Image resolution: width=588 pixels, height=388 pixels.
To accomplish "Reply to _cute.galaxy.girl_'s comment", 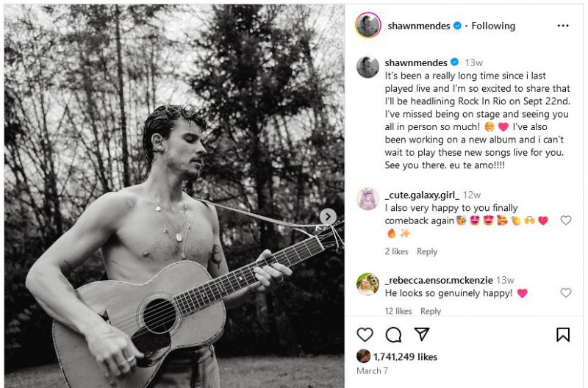I will click(x=427, y=251).
